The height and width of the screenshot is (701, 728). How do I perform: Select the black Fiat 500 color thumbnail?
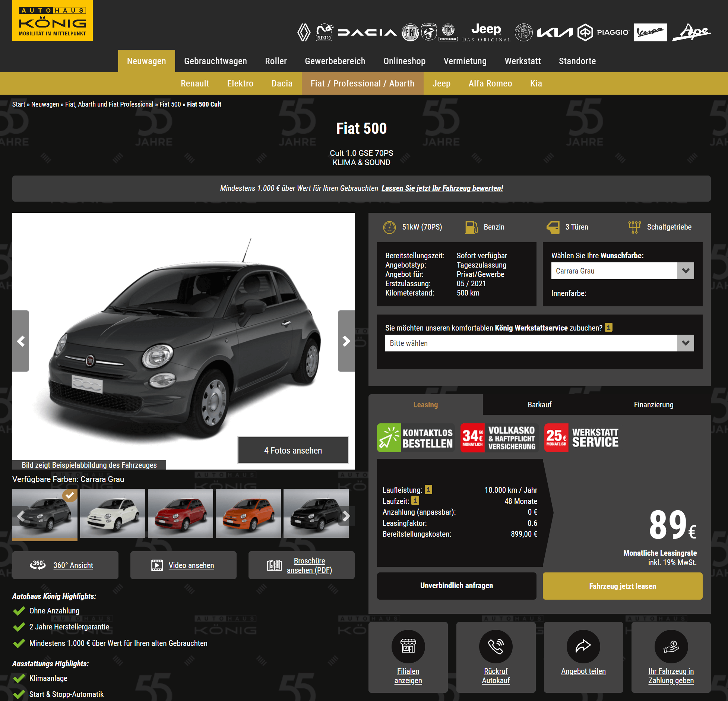pos(316,514)
